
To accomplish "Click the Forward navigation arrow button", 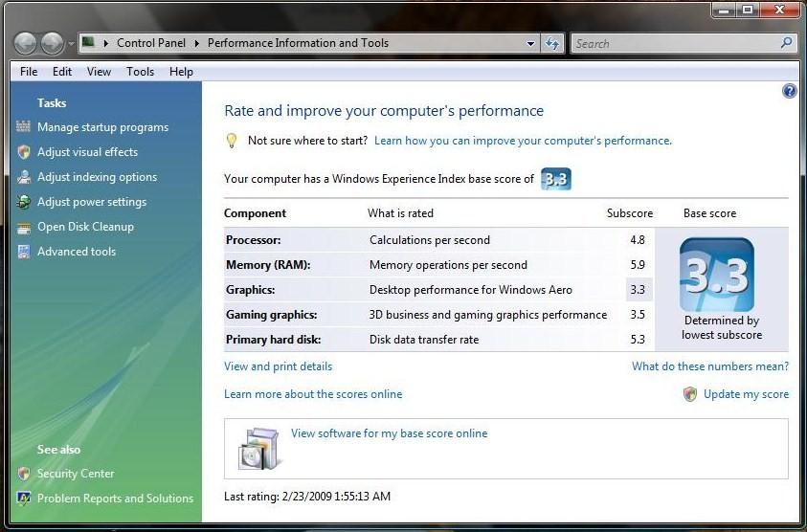I will (52, 43).
